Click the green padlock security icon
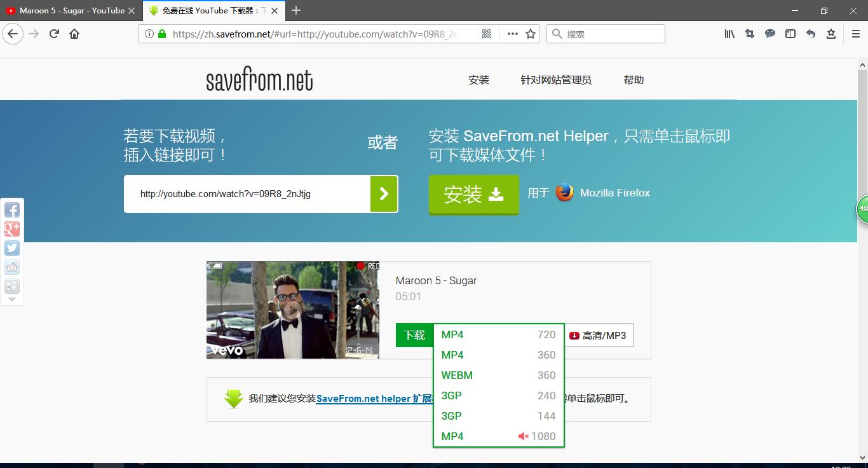 pyautogui.click(x=162, y=34)
